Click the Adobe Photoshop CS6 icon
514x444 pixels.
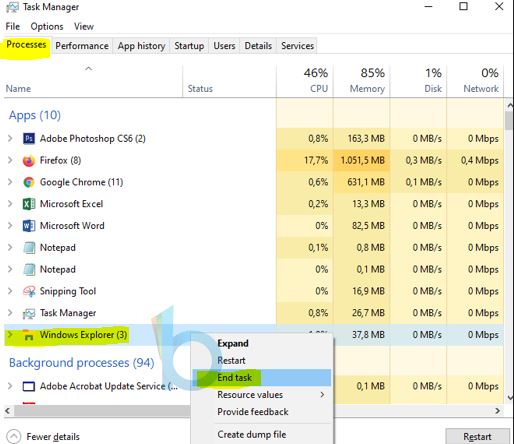tap(29, 138)
